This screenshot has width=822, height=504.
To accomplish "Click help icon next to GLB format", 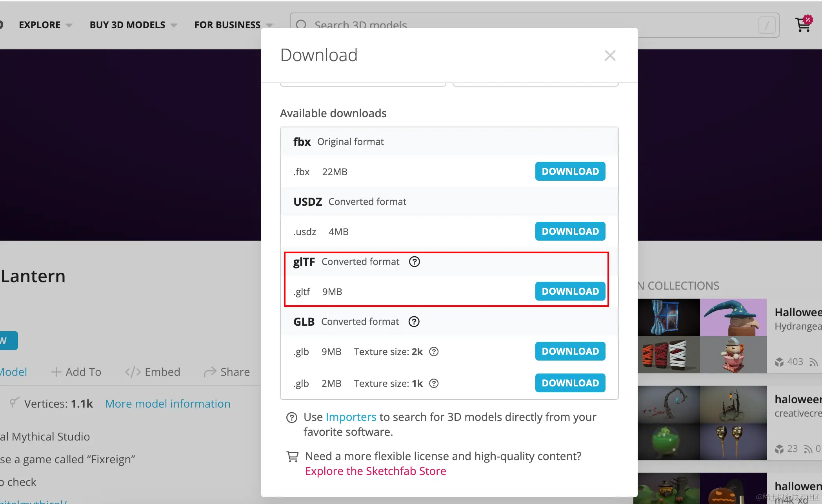I will point(414,321).
